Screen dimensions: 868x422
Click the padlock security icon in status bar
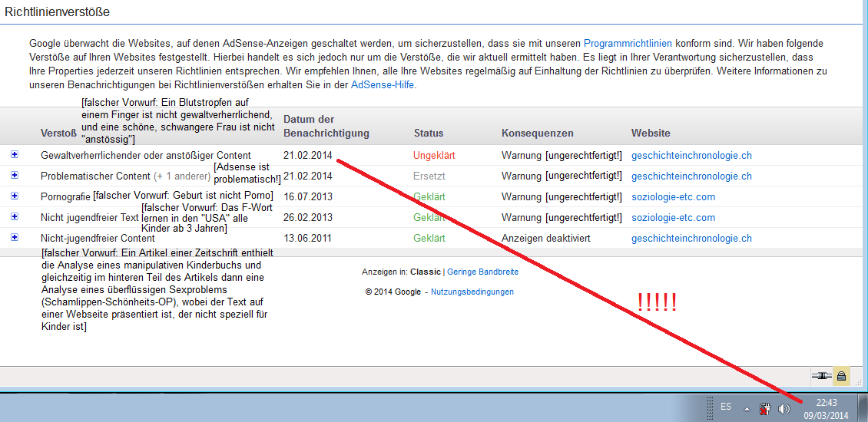841,376
